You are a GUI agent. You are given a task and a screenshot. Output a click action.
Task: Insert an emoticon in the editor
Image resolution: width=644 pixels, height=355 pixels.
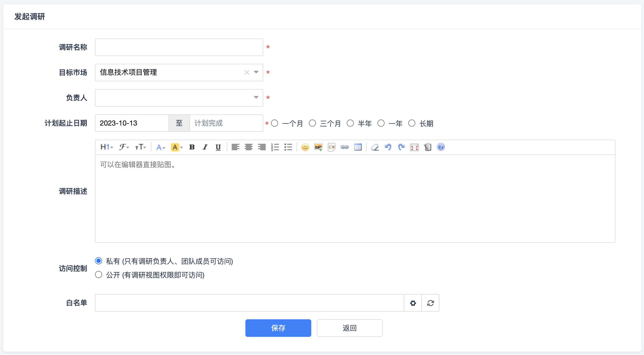tap(305, 147)
